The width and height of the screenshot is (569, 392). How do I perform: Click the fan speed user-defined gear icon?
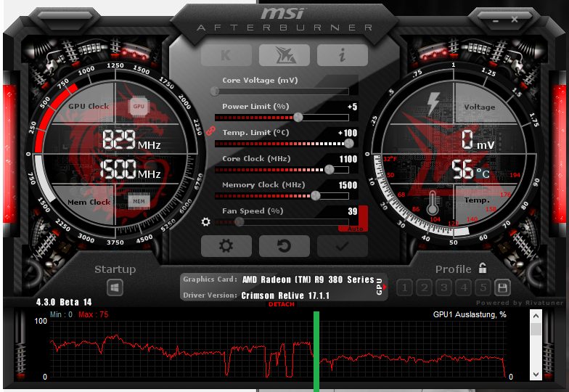tap(206, 222)
